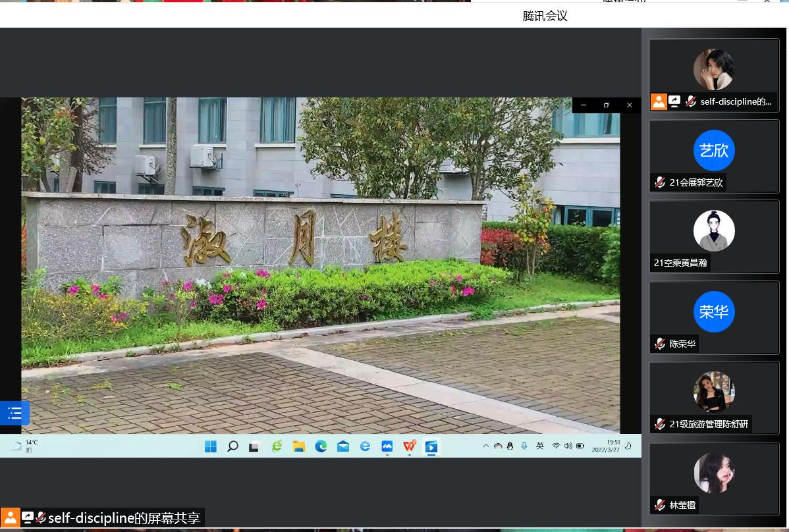Viewport: 789px width, 532px height.
Task: Open the floating list menu on left edge
Action: (x=14, y=413)
